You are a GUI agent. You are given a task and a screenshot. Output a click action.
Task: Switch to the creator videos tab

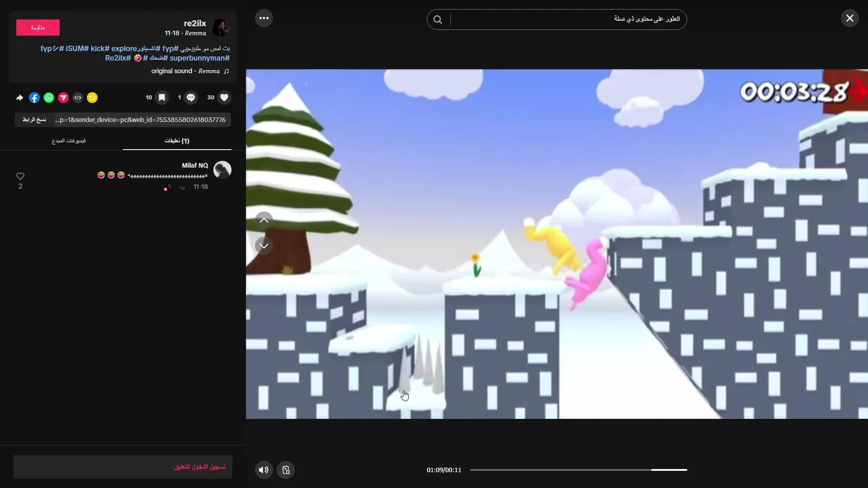(x=68, y=140)
